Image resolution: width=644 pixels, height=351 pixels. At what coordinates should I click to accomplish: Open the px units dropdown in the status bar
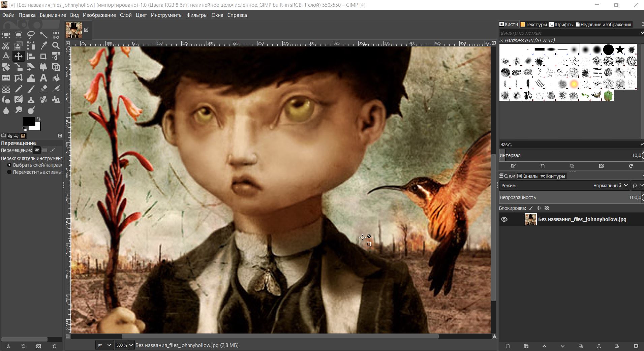pyautogui.click(x=104, y=345)
